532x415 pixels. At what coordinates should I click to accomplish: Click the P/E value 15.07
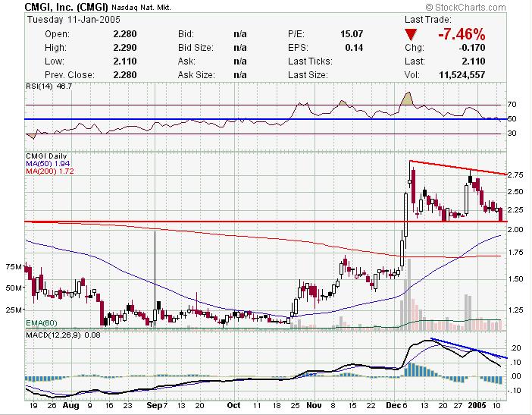[352, 34]
